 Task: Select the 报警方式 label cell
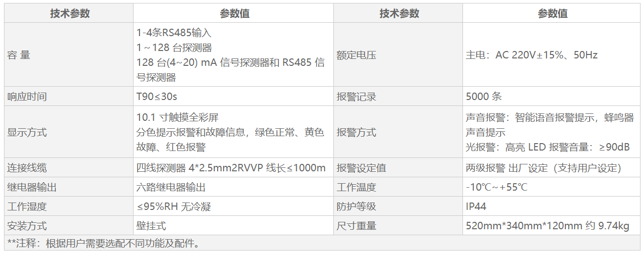pyautogui.click(x=356, y=132)
